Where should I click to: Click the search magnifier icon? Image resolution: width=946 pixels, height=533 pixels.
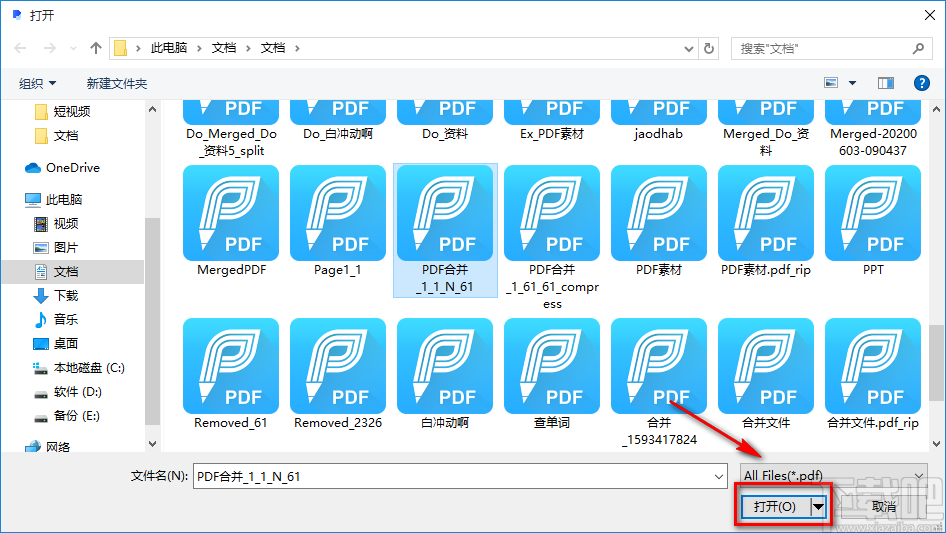pyautogui.click(x=918, y=48)
